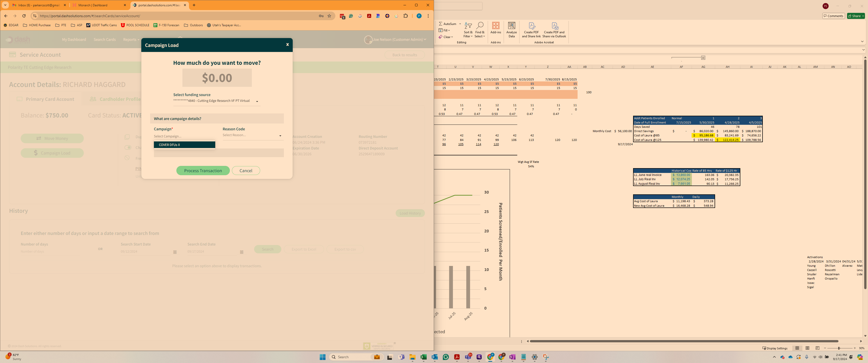Adjust the Excel zoom slider
This screenshot has width=868, height=363.
coord(839,348)
